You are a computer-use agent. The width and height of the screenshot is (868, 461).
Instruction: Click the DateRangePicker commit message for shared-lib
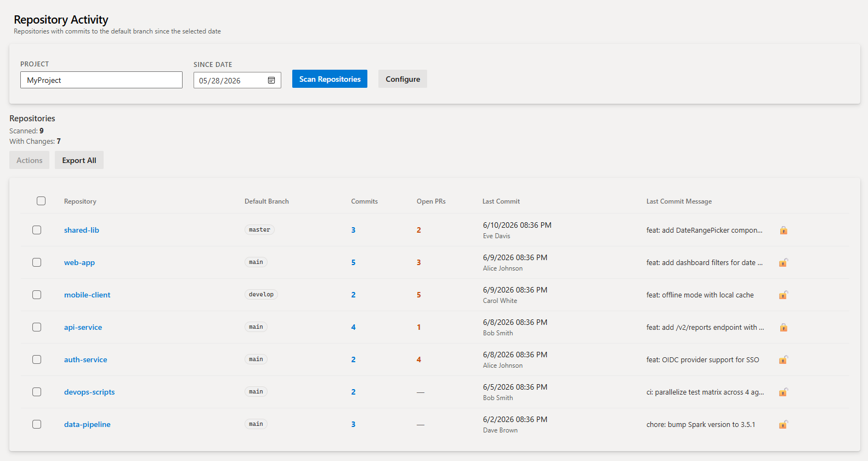(704, 230)
